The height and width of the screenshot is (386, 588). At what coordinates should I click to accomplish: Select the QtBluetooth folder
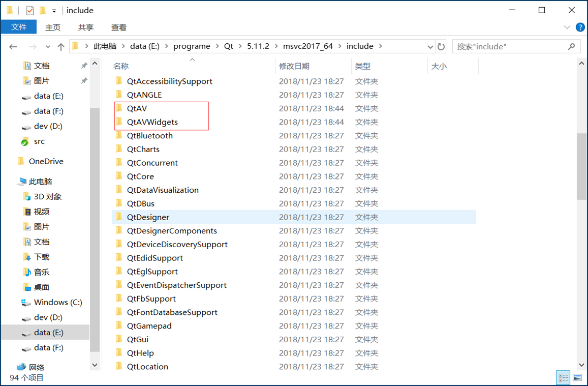pyautogui.click(x=149, y=135)
